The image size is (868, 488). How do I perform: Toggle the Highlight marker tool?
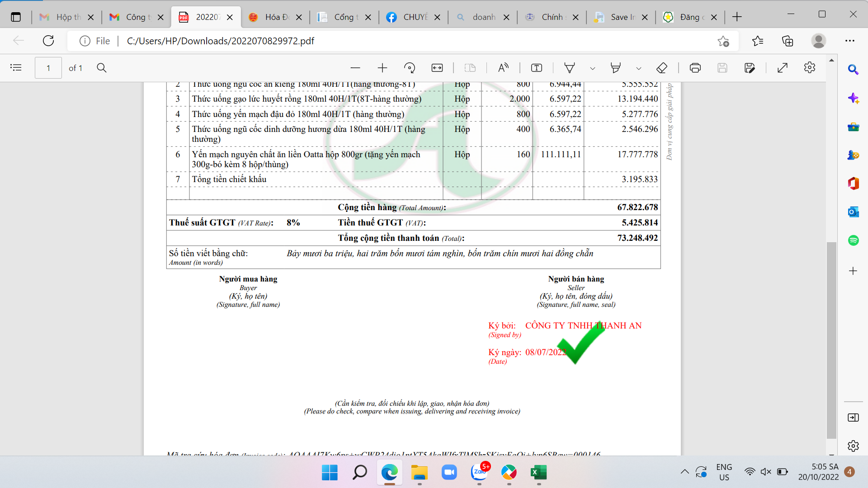click(x=615, y=68)
